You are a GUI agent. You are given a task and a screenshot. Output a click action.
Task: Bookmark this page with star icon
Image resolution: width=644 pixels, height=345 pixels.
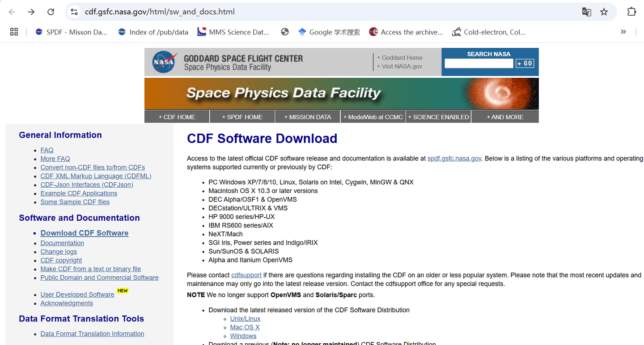coord(604,12)
